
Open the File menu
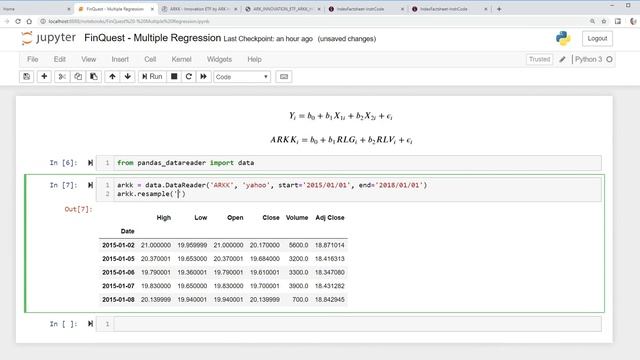[33, 60]
